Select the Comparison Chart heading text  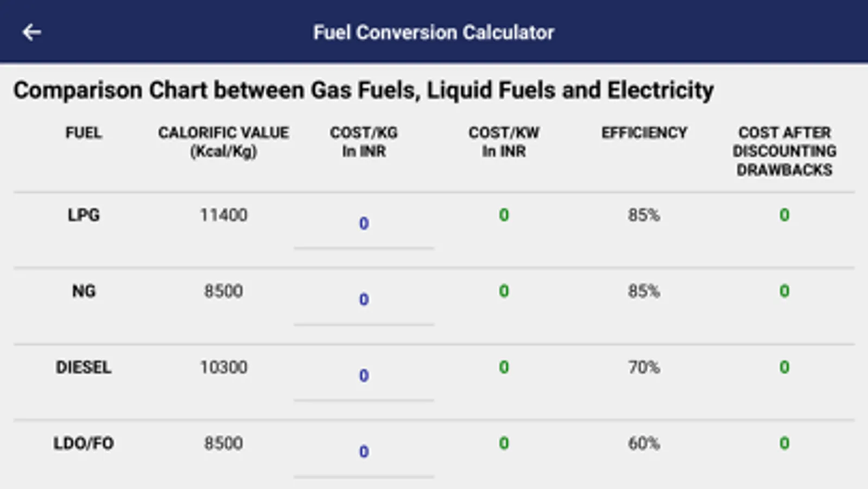[x=363, y=90]
